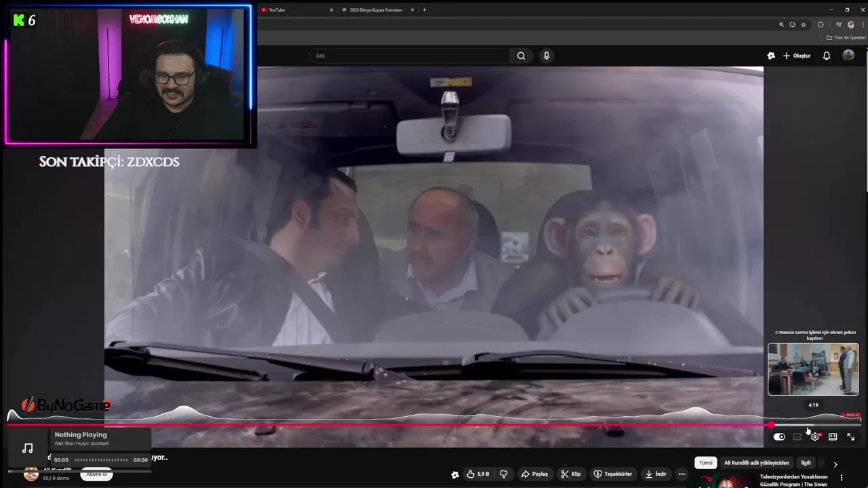Image resolution: width=868 pixels, height=488 pixels.
Task: Click the 'Nothing Playing' text
Action: (81, 434)
